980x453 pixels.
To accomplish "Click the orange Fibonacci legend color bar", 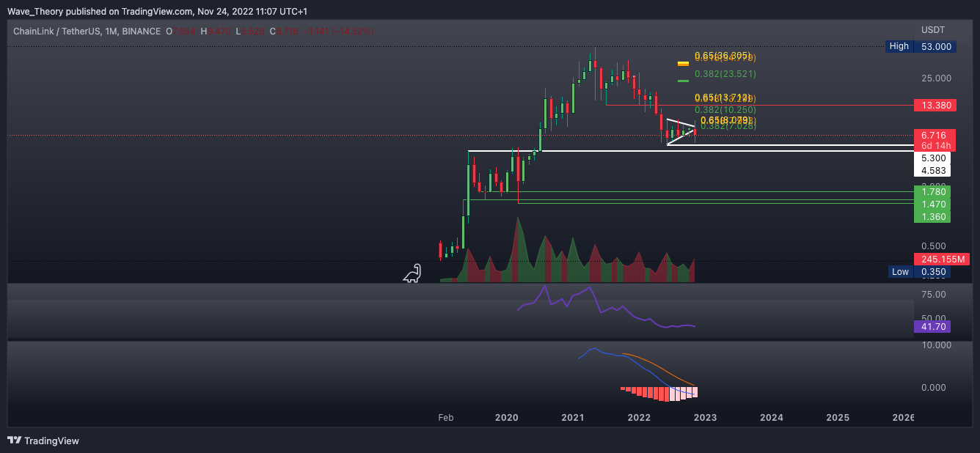I will click(x=683, y=64).
